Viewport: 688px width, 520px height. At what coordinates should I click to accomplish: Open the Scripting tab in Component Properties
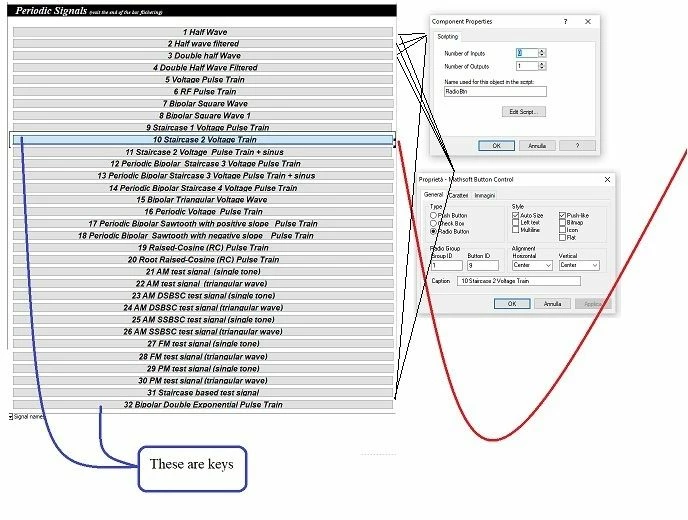(x=448, y=36)
